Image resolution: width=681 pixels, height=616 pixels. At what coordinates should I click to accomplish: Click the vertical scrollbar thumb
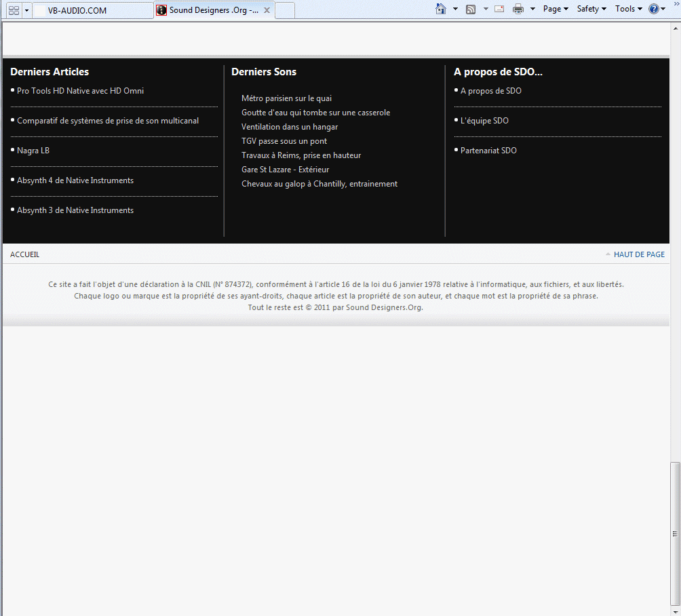674,533
